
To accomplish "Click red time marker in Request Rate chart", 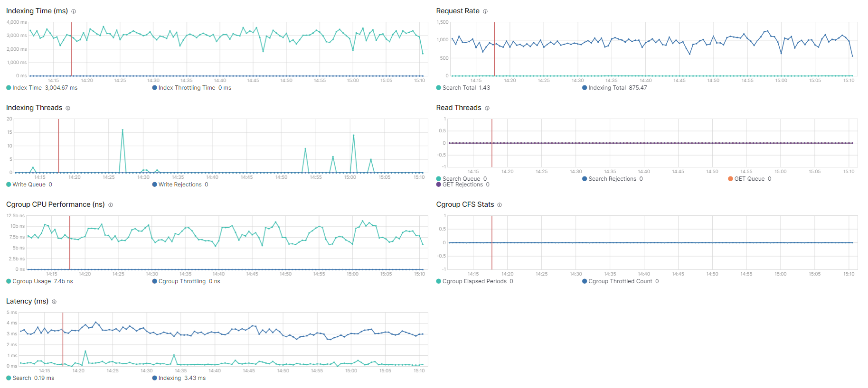I will (x=494, y=49).
